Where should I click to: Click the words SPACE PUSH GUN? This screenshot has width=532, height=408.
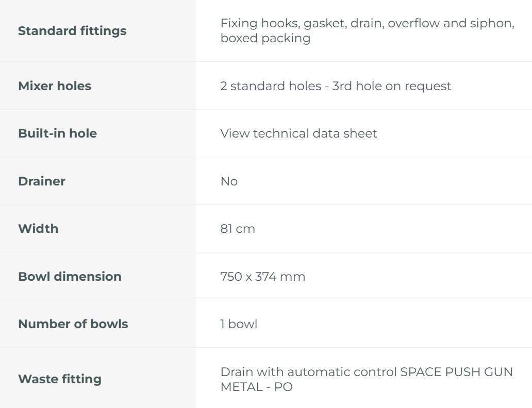pyautogui.click(x=456, y=372)
